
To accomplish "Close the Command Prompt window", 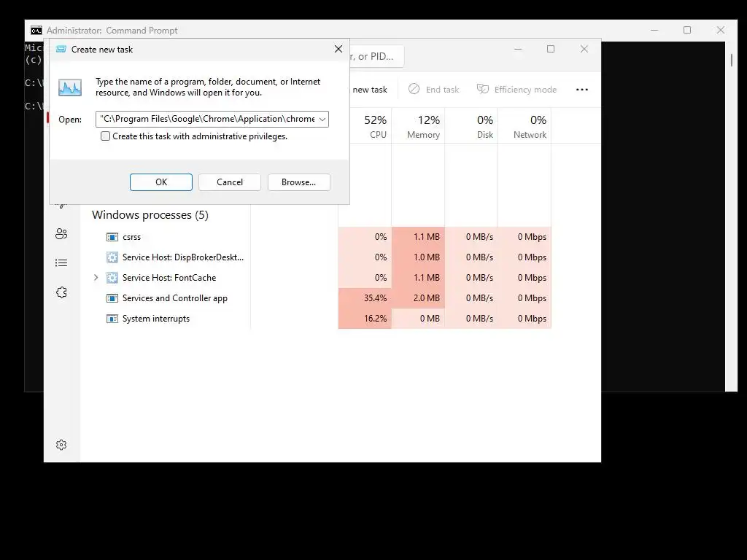I will pos(721,30).
